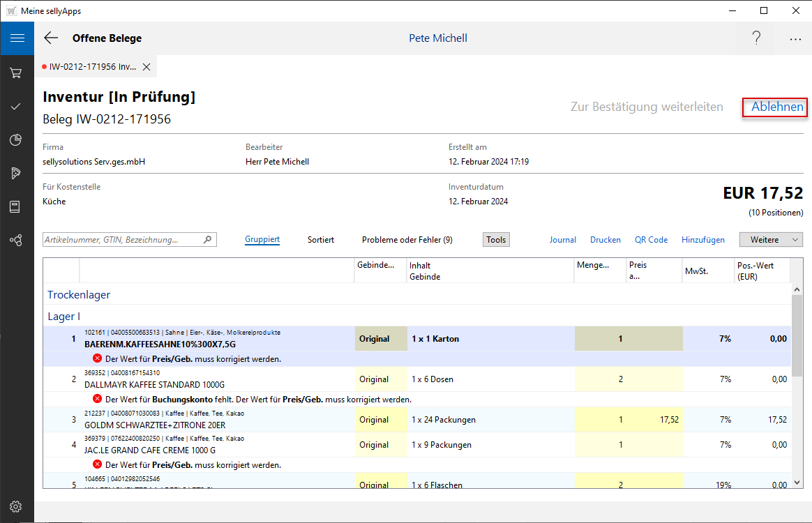Click the checkmark approvals sidebar icon
Screen dimensions: 812x523
point(16,106)
